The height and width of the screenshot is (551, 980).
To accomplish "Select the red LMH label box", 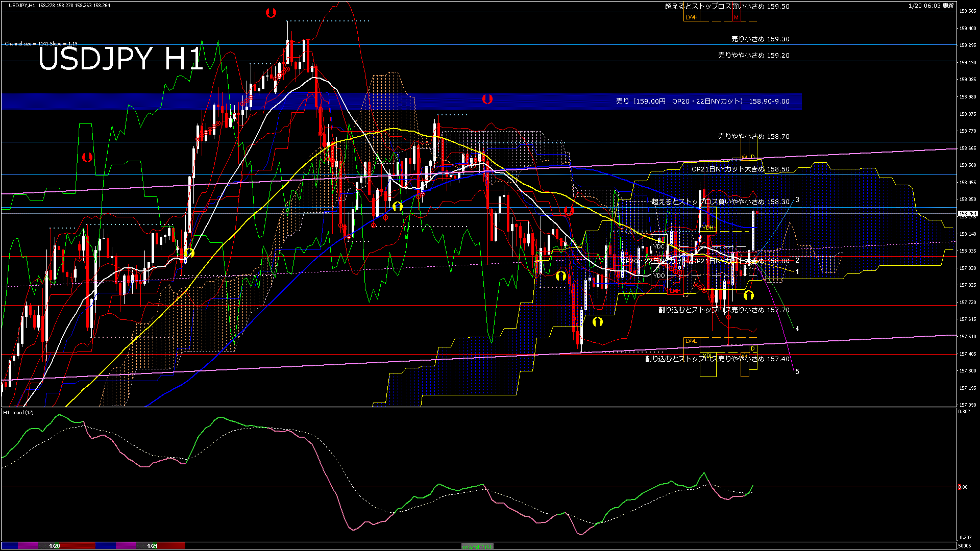I will pos(675,291).
